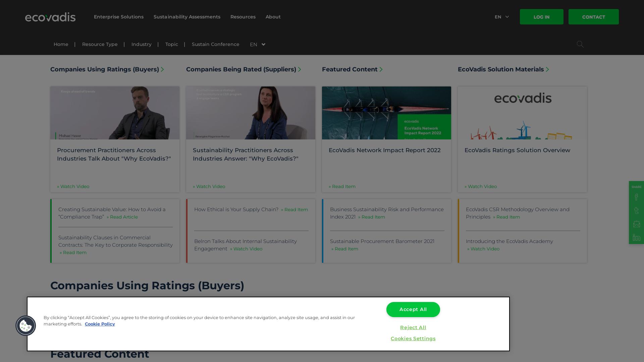
Task: Open Companies Using Ratings (Buyers) section link
Action: pos(107,69)
